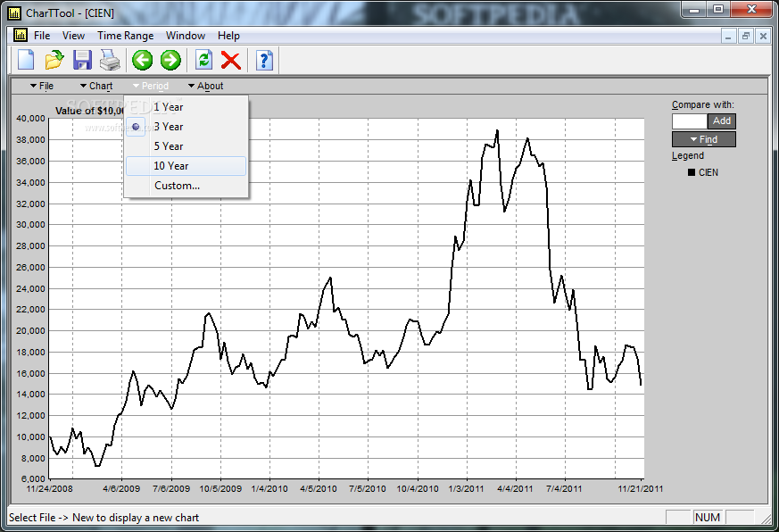Go forward with the green right arrow

[x=170, y=60]
